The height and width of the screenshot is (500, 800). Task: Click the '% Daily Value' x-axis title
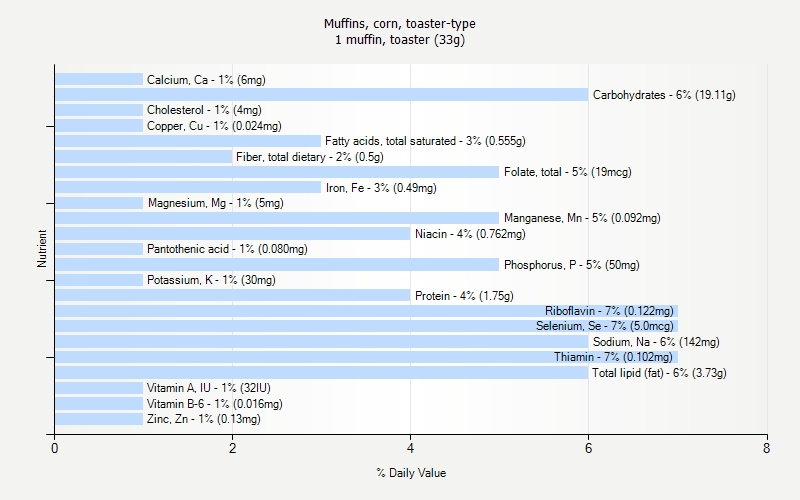(411, 473)
